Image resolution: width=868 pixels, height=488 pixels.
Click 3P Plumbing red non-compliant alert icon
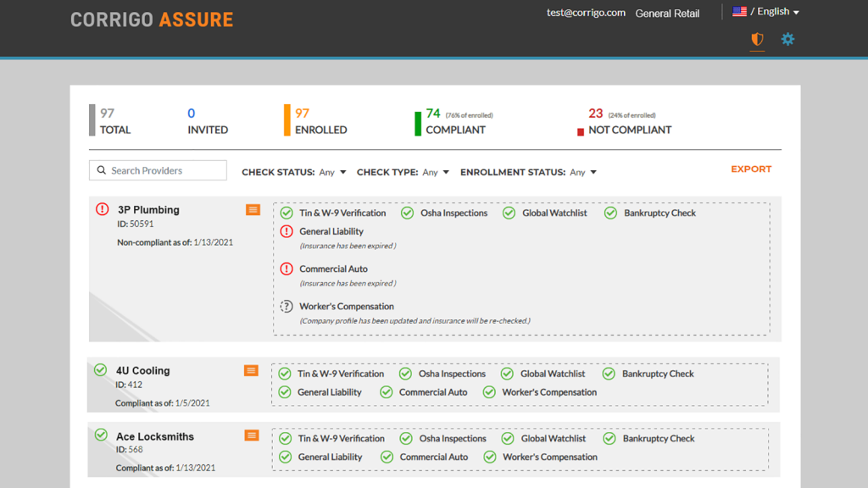point(103,209)
